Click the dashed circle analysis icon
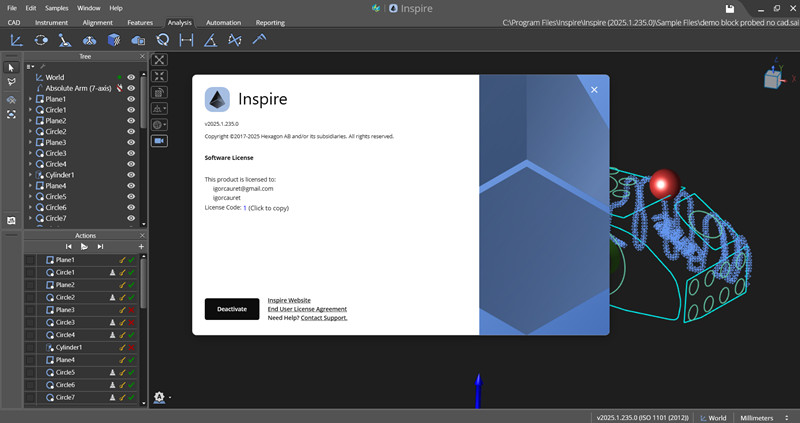Screen dimensions: 800x423 pyautogui.click(x=41, y=40)
